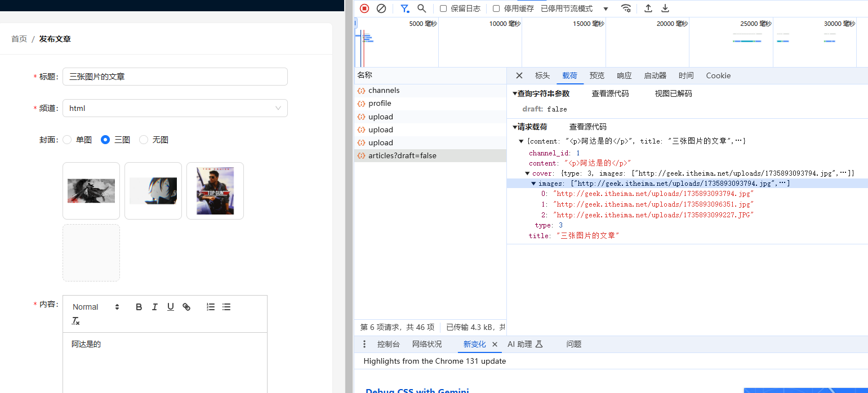Apply underline formatting in editor

click(171, 307)
